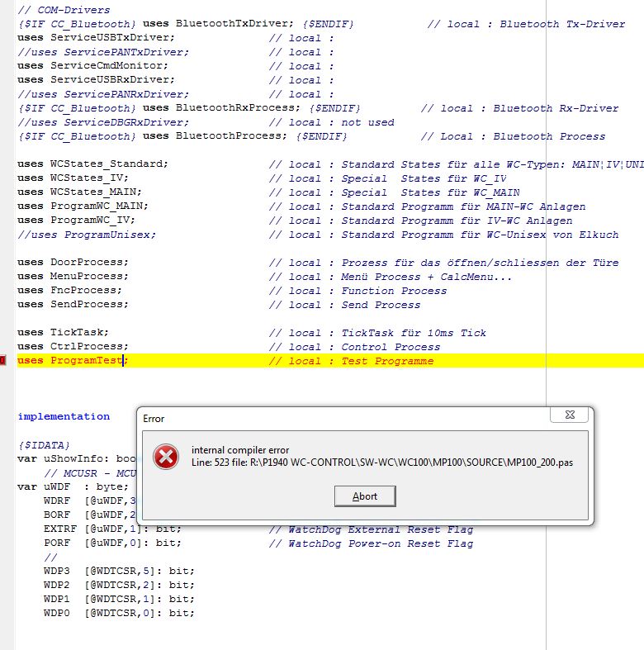The image size is (644, 650).
Task: Click 'uses BluetoothRxProcess;' text
Action: 221,108
